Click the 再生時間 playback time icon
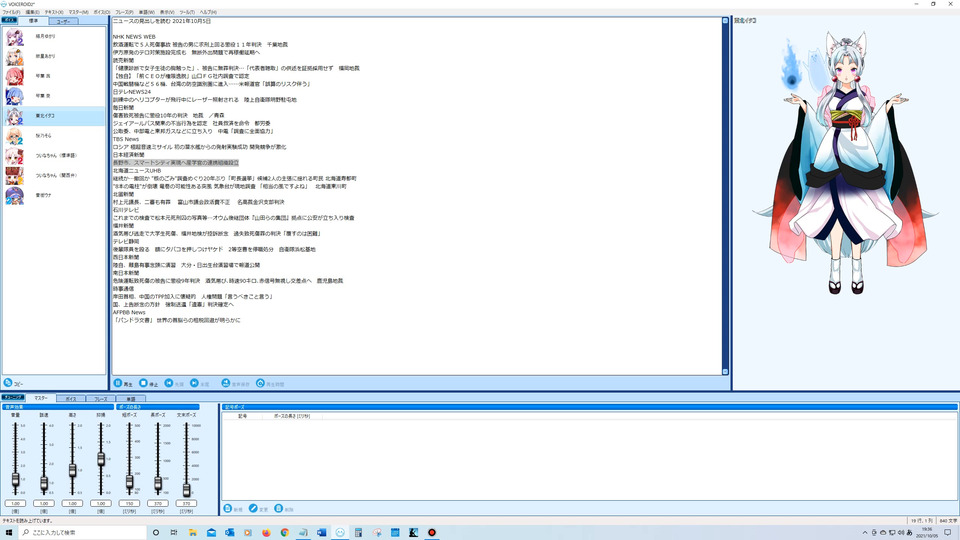 260,383
